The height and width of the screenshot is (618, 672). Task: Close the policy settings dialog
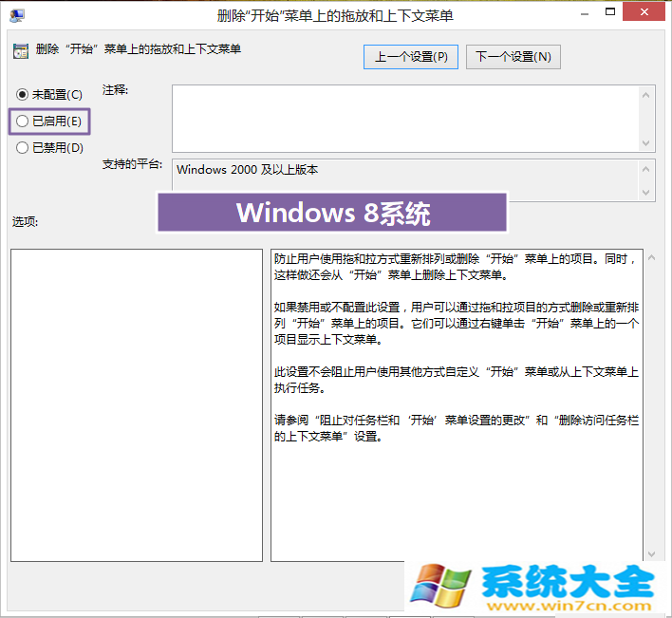pos(644,12)
